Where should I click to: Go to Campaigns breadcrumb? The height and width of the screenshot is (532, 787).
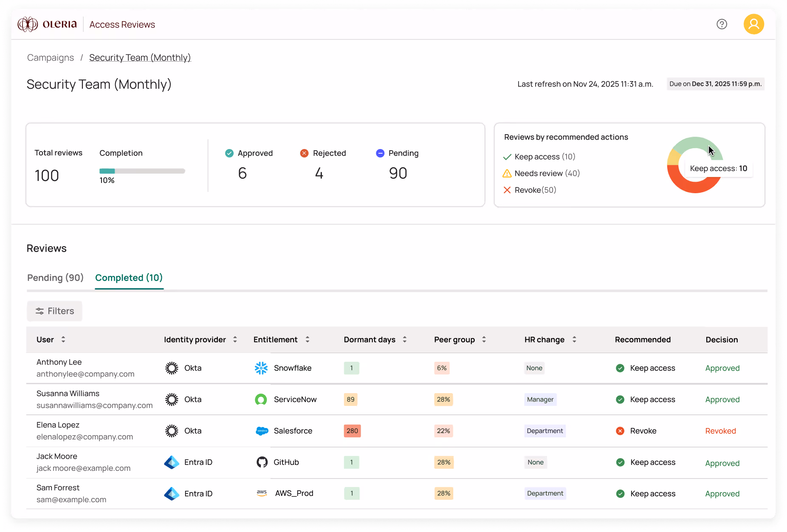(x=51, y=58)
